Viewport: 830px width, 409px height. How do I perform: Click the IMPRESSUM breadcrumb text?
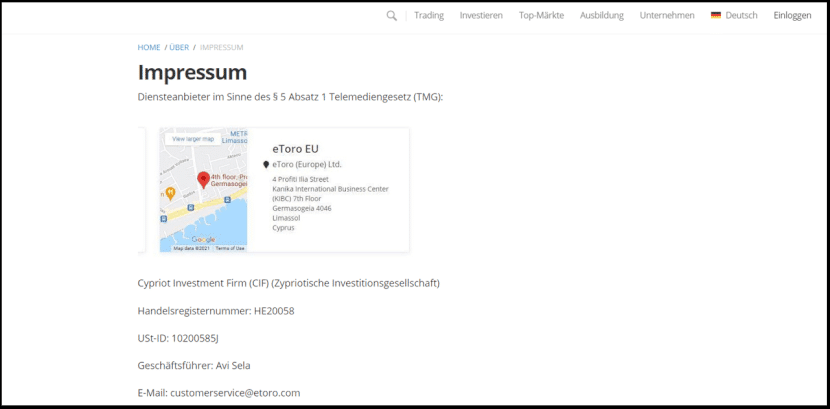pyautogui.click(x=221, y=47)
